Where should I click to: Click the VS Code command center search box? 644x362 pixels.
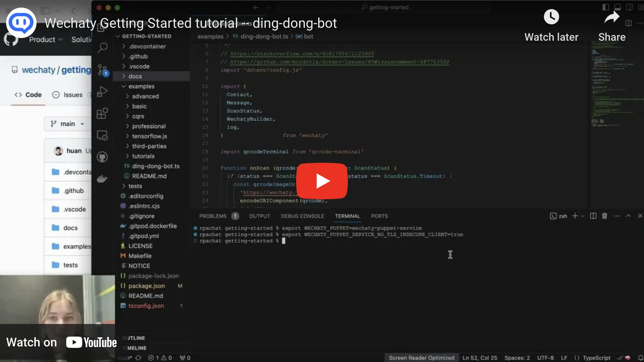pyautogui.click(x=384, y=7)
